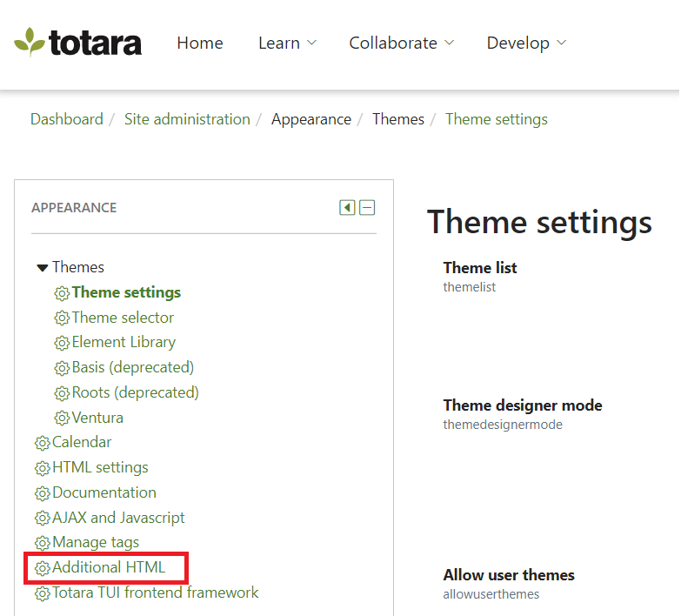Screen dimensions: 681x616
Task: Click gear icon beside Calendar
Action: pyautogui.click(x=42, y=443)
